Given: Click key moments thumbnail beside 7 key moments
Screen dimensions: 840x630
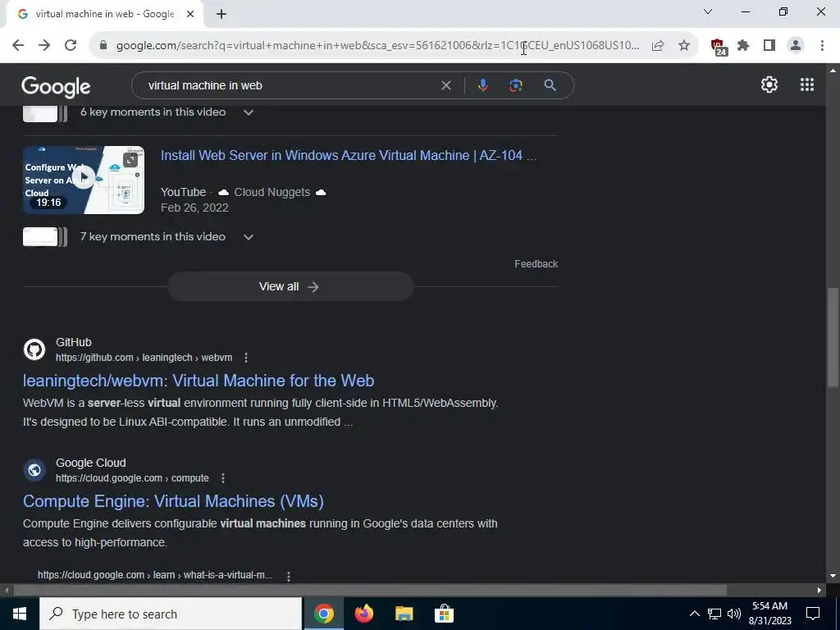Looking at the screenshot, I should pos(45,237).
